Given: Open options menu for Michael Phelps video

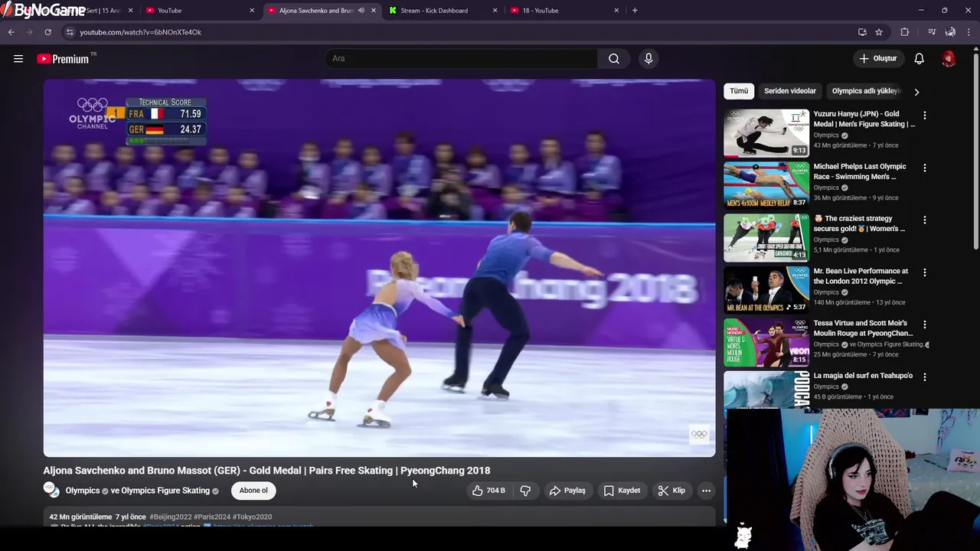Looking at the screenshot, I should 925,168.
